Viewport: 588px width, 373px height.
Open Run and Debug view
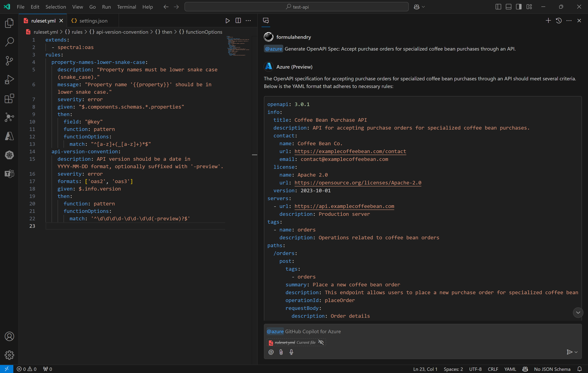point(9,80)
